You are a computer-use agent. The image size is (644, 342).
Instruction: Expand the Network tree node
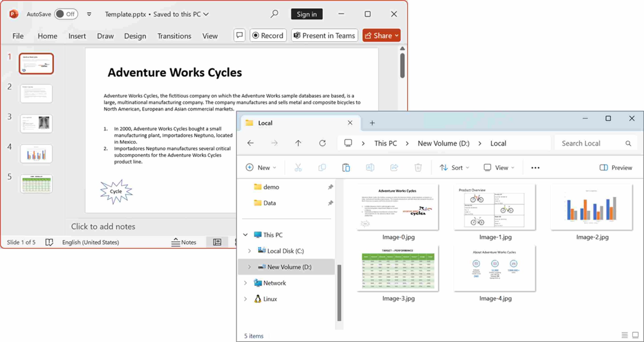[x=245, y=283]
